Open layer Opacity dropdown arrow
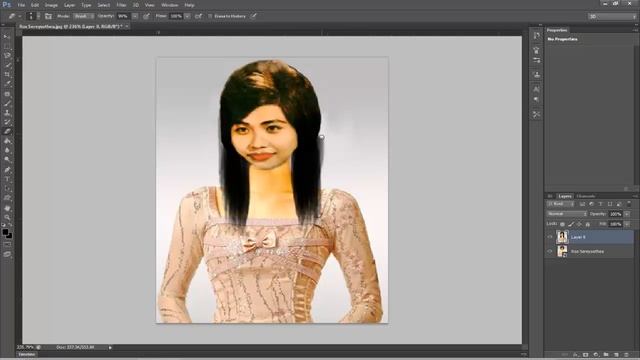Screen dimensions: 640x360 tap(627, 214)
